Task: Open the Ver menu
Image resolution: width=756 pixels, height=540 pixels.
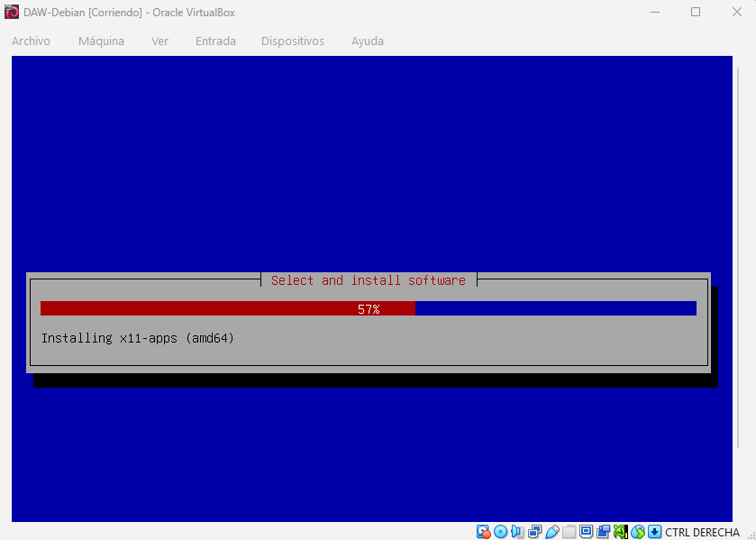Action: click(x=159, y=41)
